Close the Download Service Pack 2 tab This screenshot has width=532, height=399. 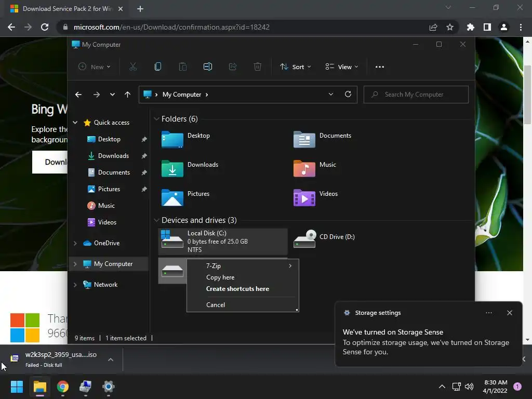click(x=121, y=9)
